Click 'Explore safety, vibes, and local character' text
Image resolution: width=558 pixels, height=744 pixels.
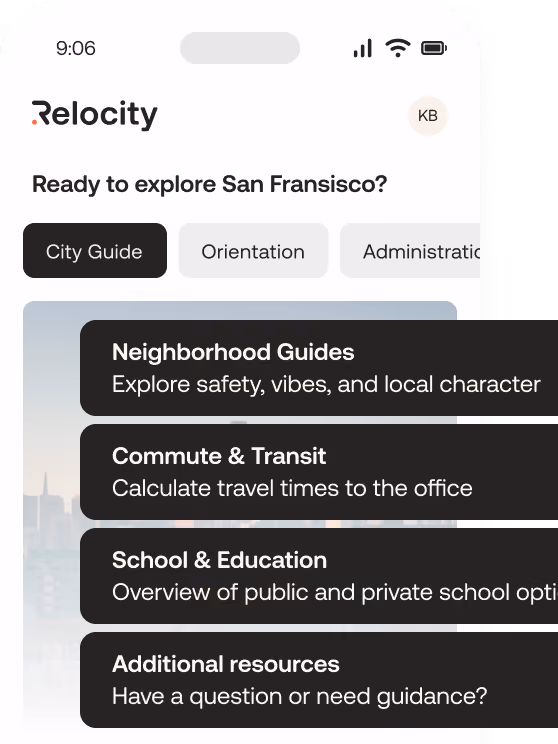pos(326,384)
